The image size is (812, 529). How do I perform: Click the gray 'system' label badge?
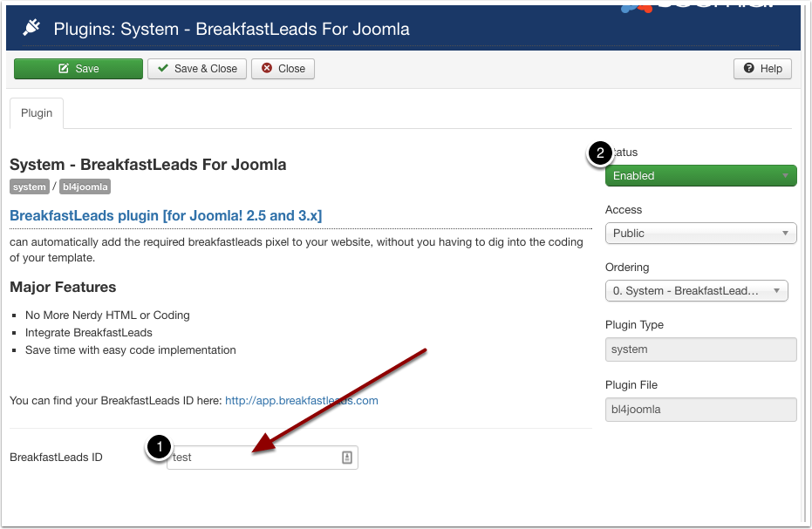coord(30,187)
